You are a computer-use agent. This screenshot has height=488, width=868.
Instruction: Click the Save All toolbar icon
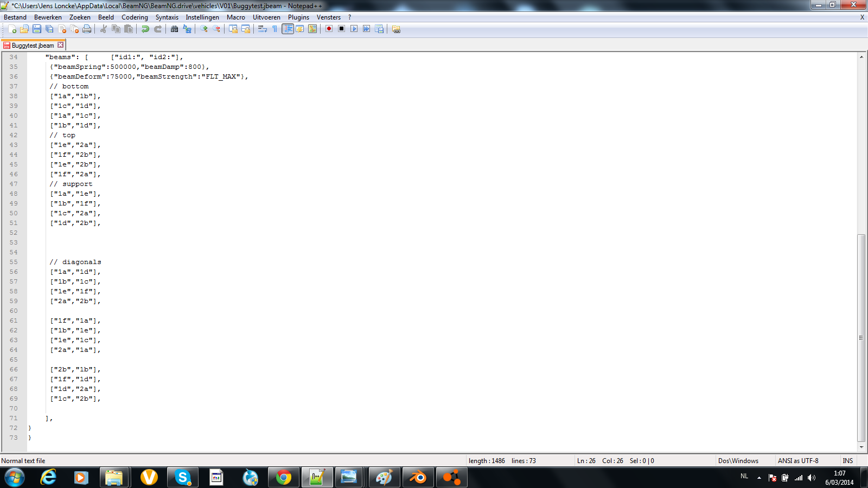click(x=49, y=29)
